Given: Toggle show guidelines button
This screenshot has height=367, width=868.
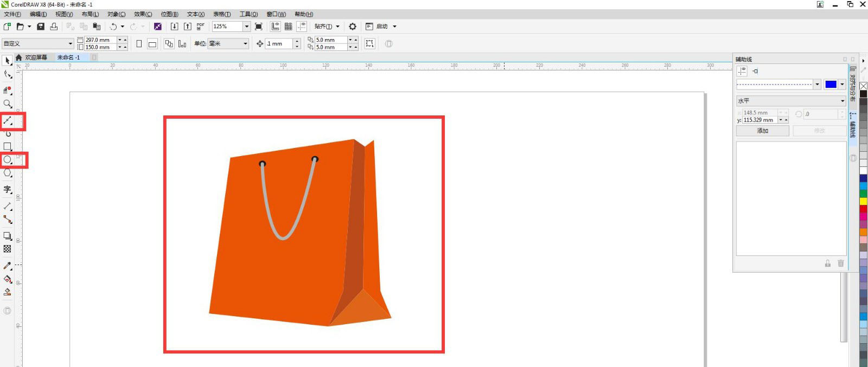Looking at the screenshot, I should (x=302, y=26).
